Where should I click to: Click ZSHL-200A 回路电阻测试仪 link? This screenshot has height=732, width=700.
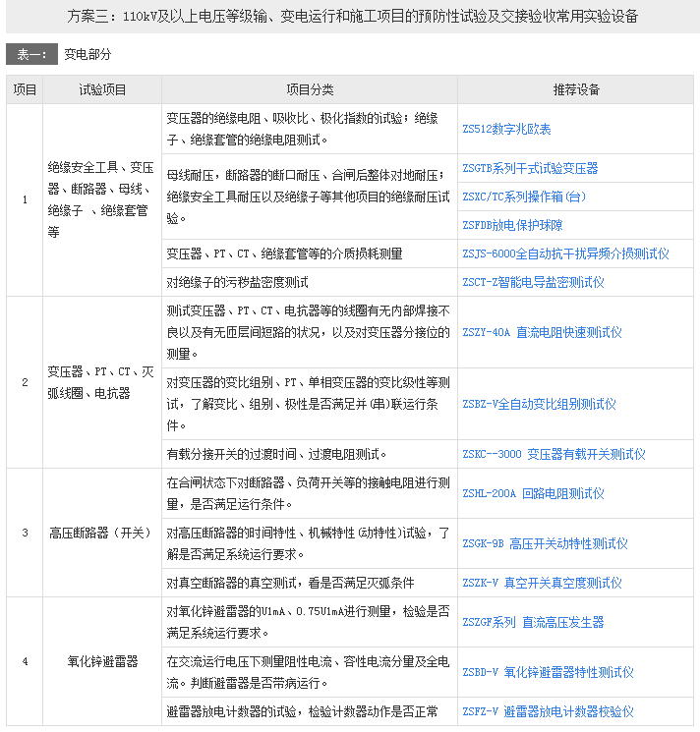533,493
